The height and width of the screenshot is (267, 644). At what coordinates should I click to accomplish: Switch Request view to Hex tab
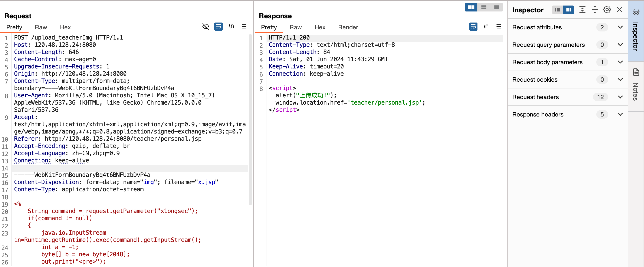pos(65,27)
